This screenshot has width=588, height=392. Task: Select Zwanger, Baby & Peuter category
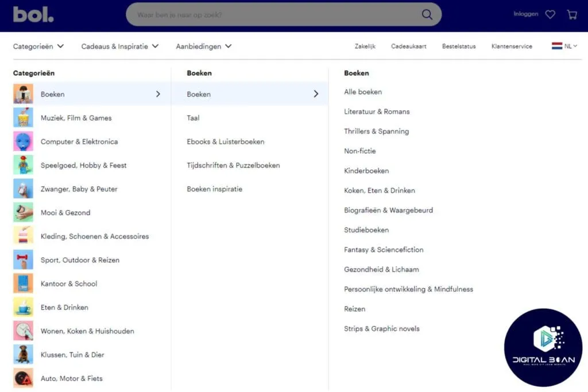(x=79, y=189)
